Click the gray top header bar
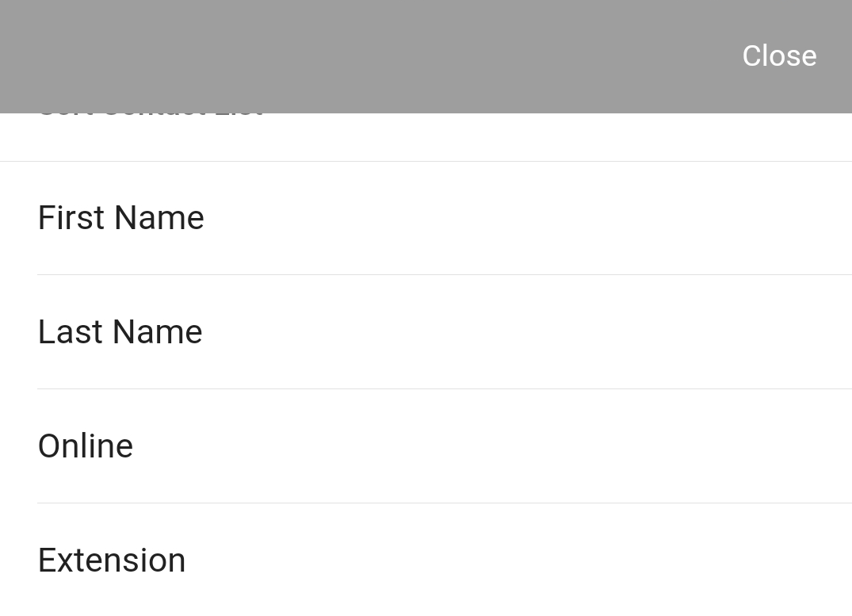This screenshot has height=616, width=852. (426, 56)
